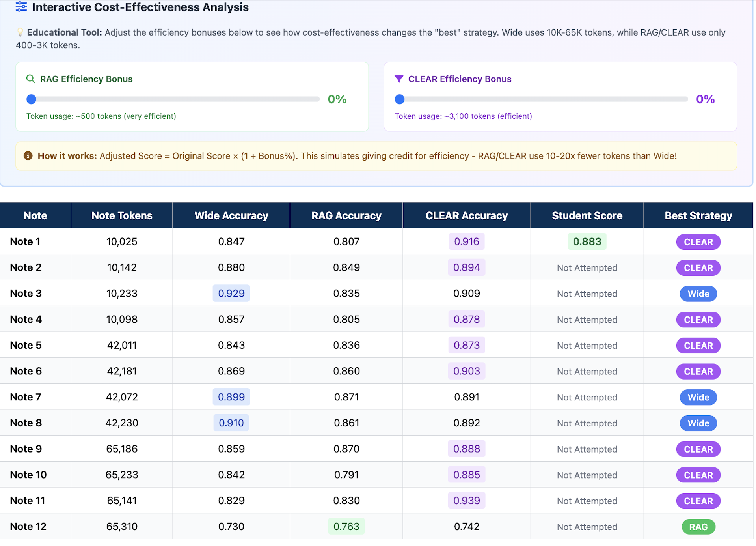
Task: Click the highlighted 0.929 Wide accuracy value
Action: pos(231,293)
